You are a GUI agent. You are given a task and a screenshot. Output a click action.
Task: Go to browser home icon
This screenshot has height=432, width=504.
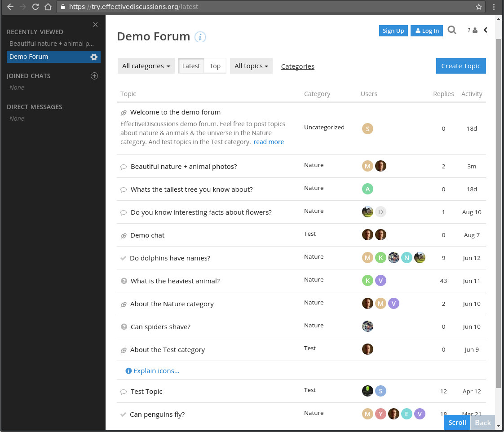tap(48, 7)
